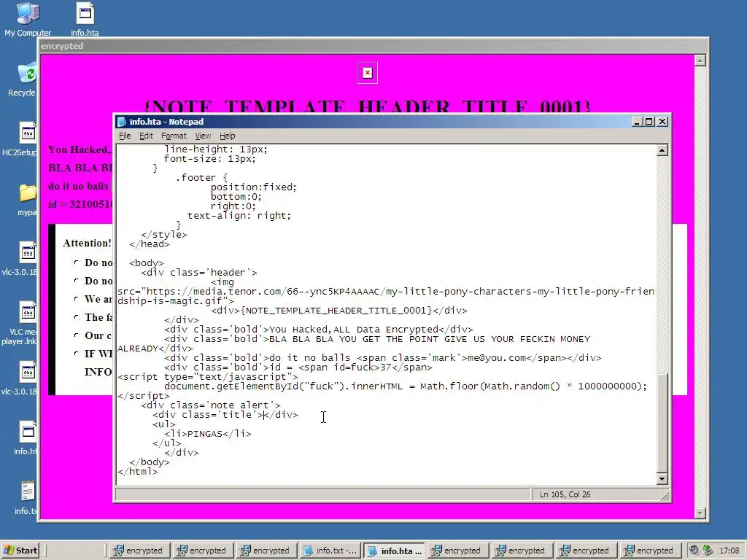
Task: Open the Start menu
Action: point(20,551)
